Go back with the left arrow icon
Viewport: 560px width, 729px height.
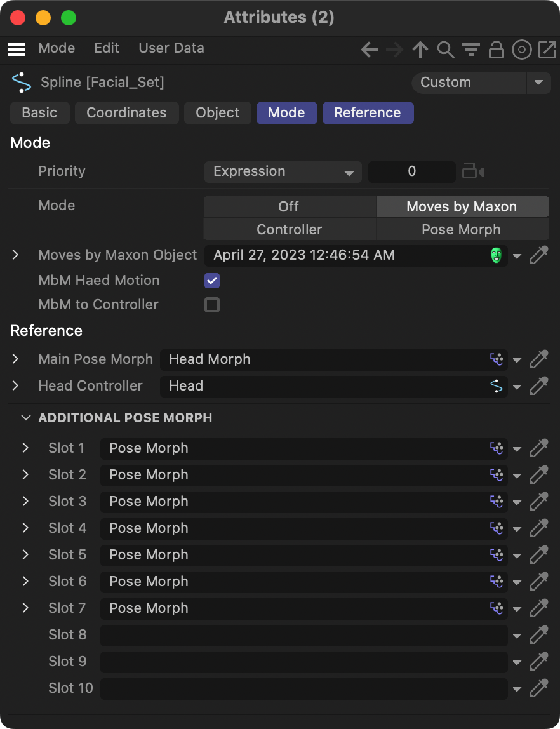click(370, 50)
